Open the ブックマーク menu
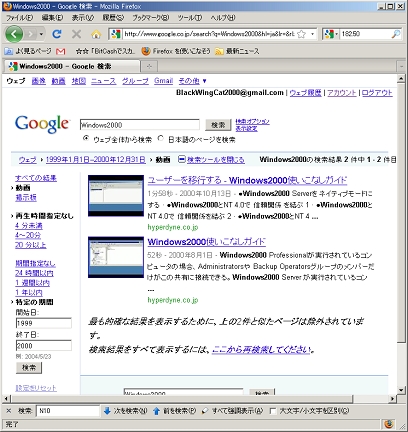This screenshot has height=432, width=408. click(151, 17)
